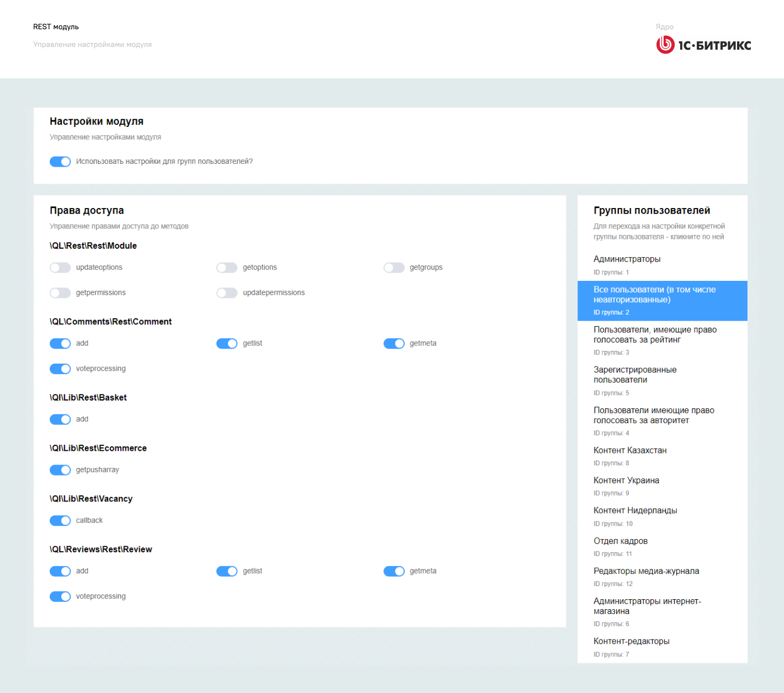Disable user group settings toggle

click(60, 162)
